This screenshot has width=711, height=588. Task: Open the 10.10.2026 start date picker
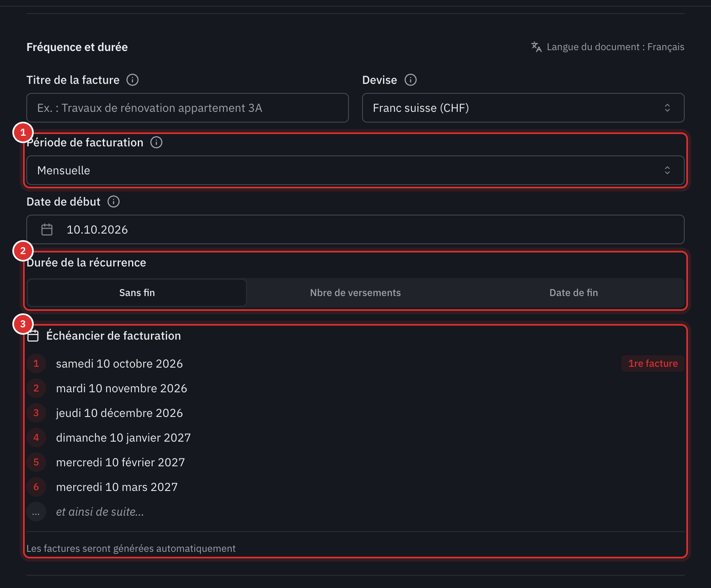tap(355, 229)
